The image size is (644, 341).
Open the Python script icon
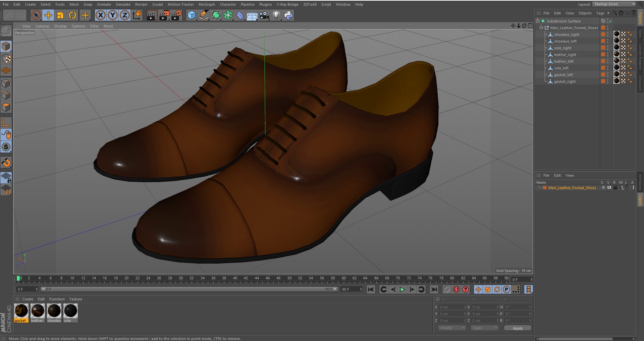tap(288, 15)
